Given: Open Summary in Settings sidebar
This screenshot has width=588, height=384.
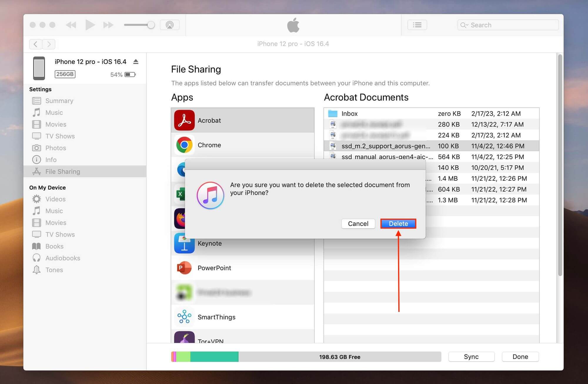Looking at the screenshot, I should [x=85, y=101].
